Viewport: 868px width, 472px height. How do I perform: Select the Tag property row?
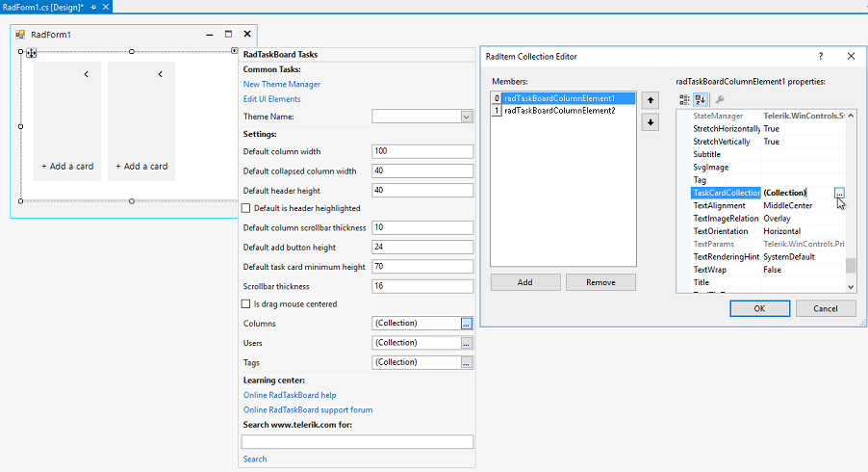pyautogui.click(x=768, y=180)
